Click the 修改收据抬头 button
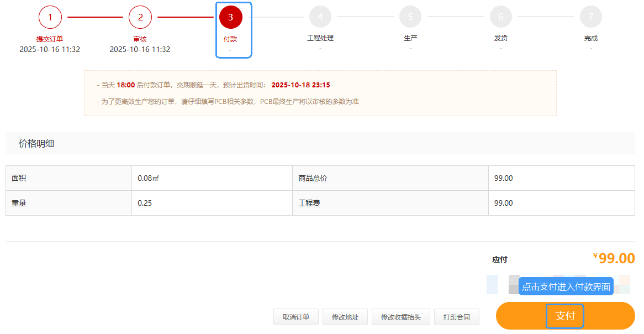644x334 pixels. (x=400, y=317)
